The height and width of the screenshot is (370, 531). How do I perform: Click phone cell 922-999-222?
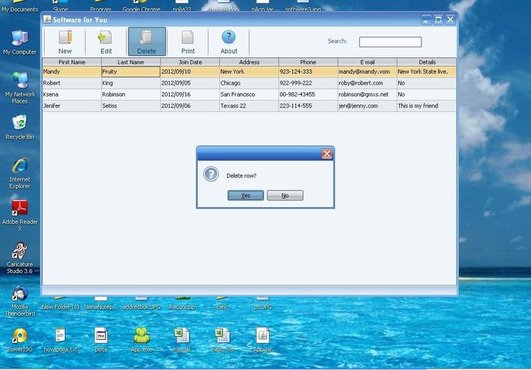308,83
